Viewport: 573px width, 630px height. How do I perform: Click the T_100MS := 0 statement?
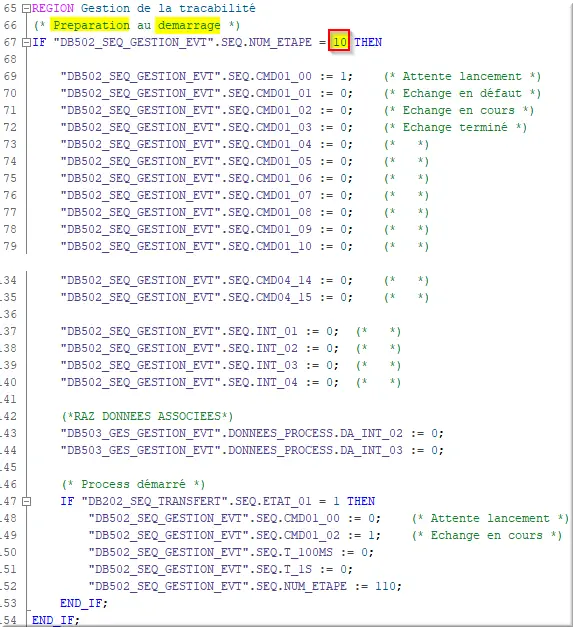[x=231, y=552]
